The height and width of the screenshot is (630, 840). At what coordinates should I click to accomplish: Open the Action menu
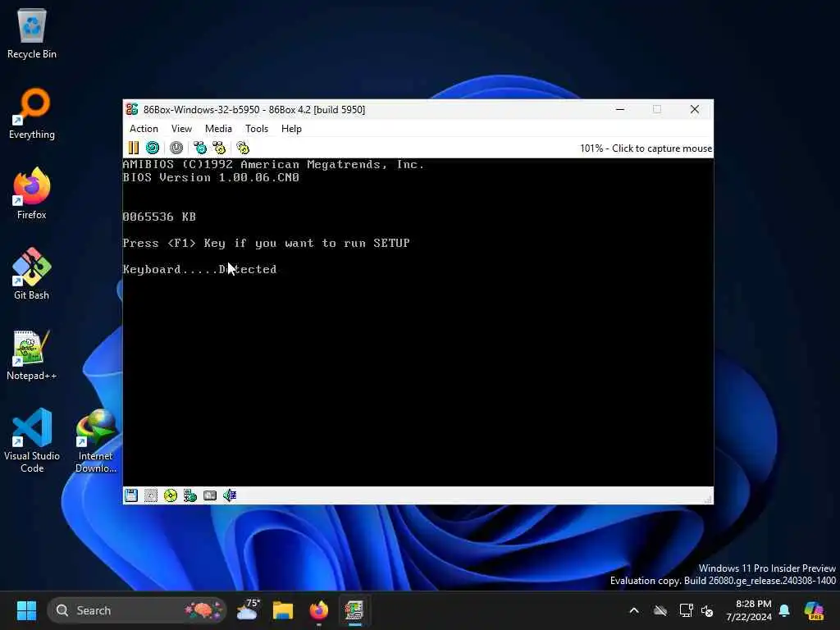coord(144,129)
